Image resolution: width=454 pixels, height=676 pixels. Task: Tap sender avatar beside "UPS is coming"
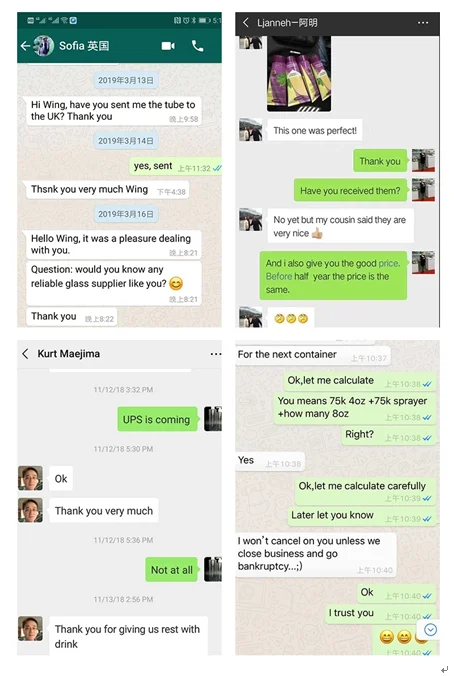coord(213,419)
